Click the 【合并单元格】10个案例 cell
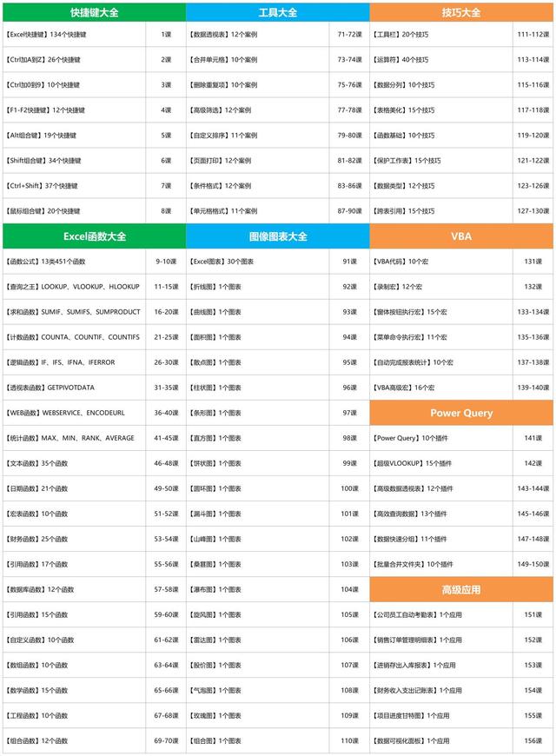This screenshot has height=756, width=556. (258, 60)
